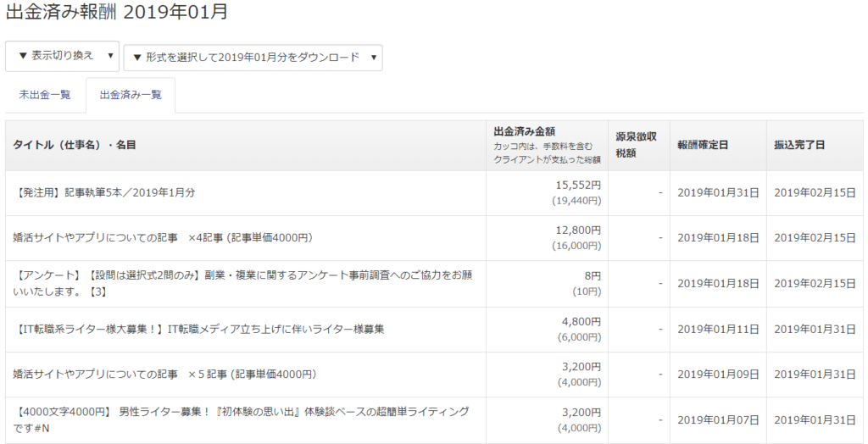
Task: Click the 4,800円 amount cell
Action: (x=581, y=322)
